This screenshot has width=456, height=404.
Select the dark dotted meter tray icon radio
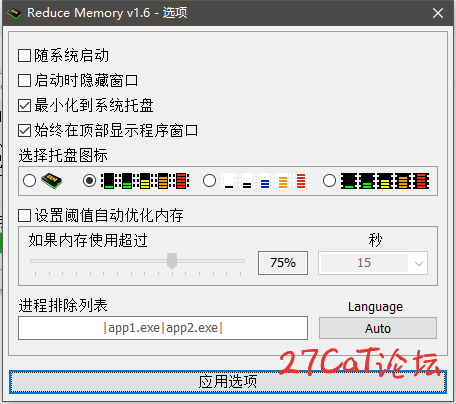(329, 181)
